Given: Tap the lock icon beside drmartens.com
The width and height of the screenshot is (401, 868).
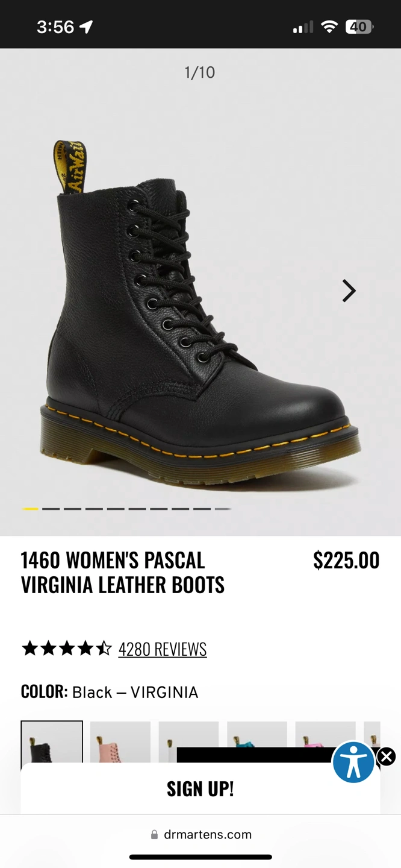Looking at the screenshot, I should click(154, 835).
